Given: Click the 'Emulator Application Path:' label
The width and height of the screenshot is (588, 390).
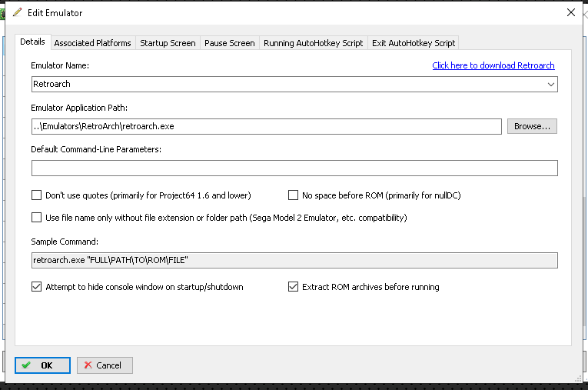Looking at the screenshot, I should click(x=79, y=108).
